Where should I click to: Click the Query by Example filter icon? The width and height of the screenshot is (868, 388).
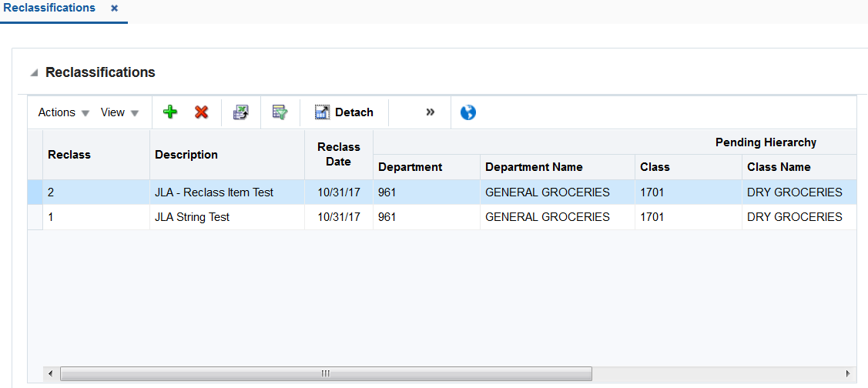[x=280, y=112]
